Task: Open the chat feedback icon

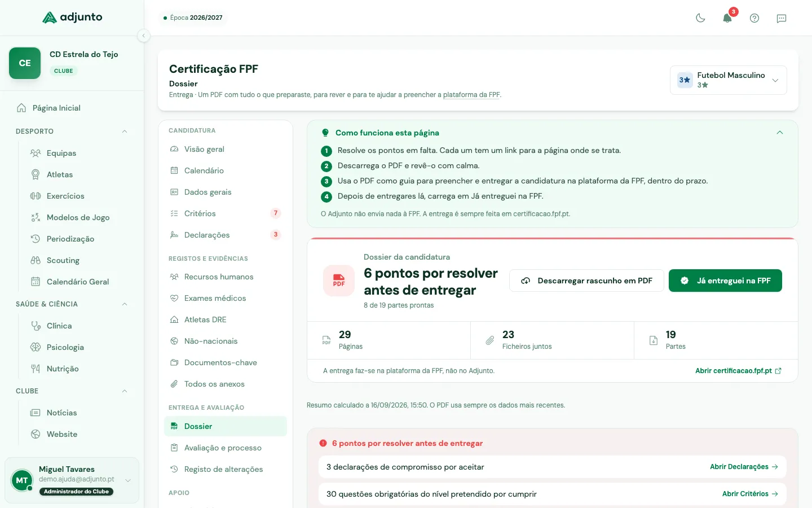Action: pos(782,18)
